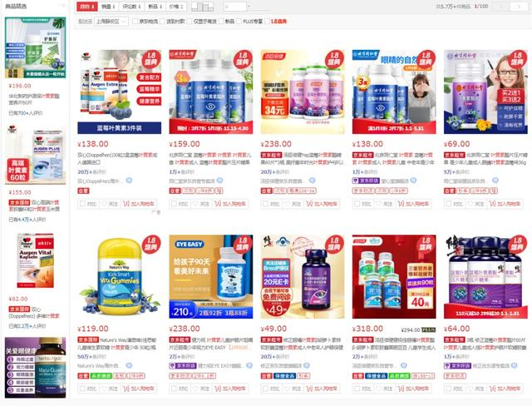Add the ¥119.00 Nature's Way gummies to cart
532x406 pixels.
tap(139, 389)
